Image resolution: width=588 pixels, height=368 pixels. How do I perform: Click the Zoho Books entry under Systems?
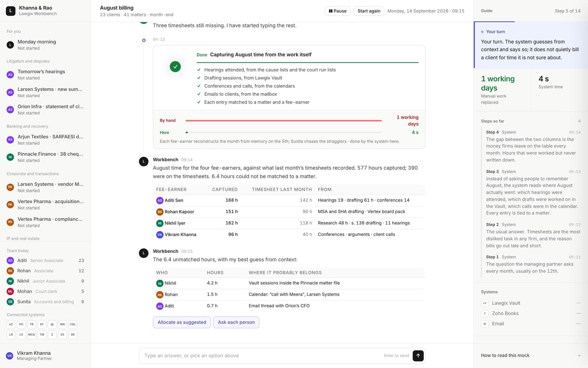click(531, 314)
